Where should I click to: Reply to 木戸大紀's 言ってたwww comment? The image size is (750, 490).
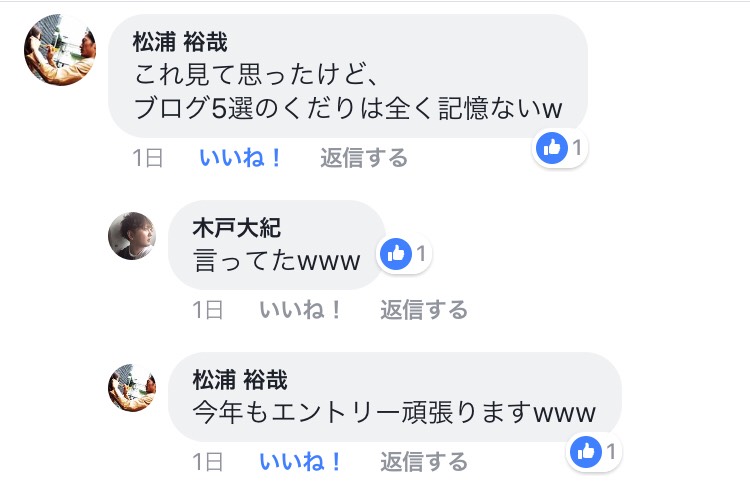click(424, 310)
